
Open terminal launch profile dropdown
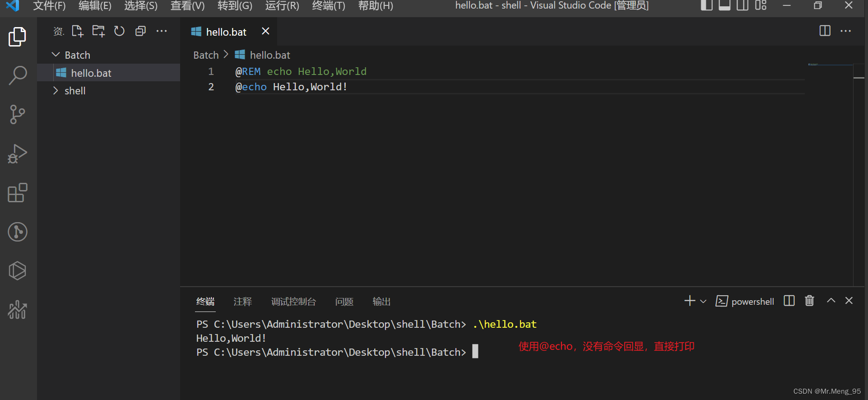pyautogui.click(x=703, y=301)
